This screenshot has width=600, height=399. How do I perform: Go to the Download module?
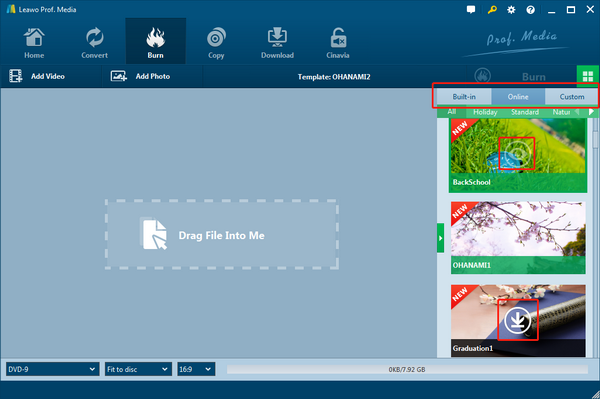(x=277, y=43)
